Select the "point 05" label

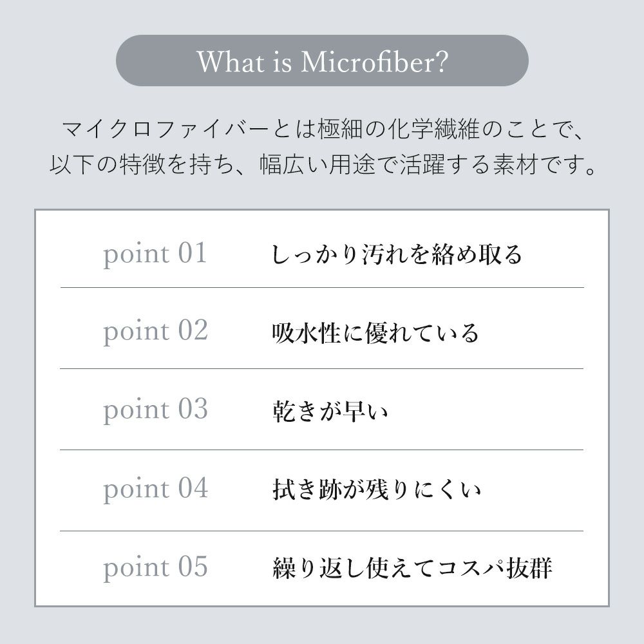(x=155, y=567)
